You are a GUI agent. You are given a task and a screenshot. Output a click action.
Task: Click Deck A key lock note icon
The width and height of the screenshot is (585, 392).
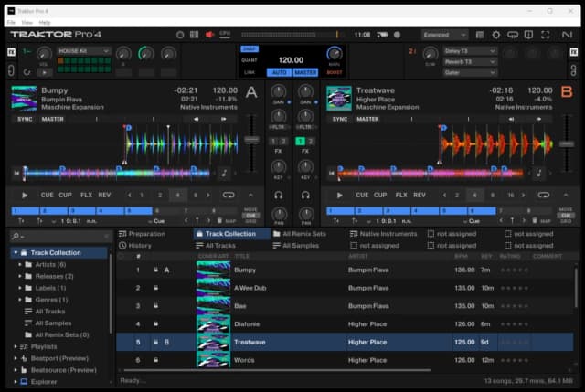(224, 173)
